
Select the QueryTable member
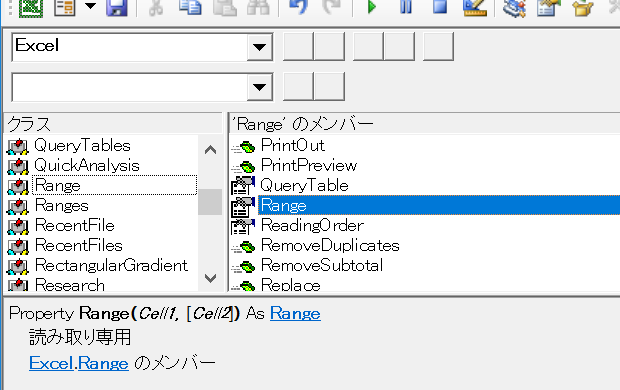coord(304,185)
